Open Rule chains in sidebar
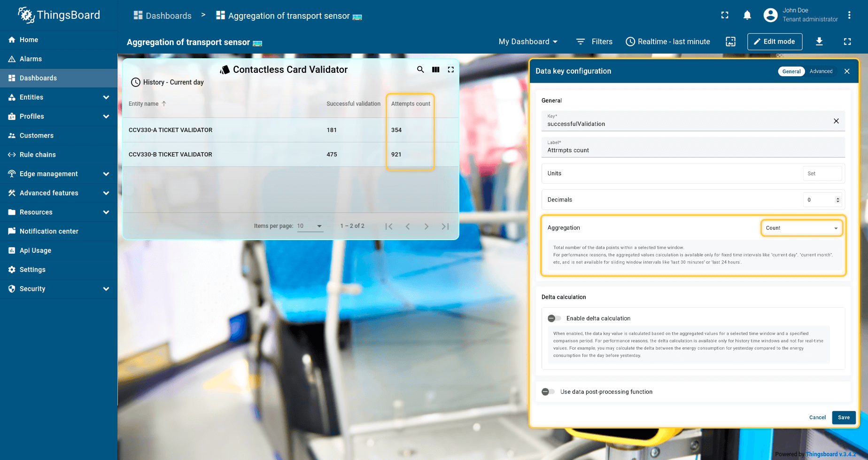This screenshot has height=460, width=868. click(38, 155)
